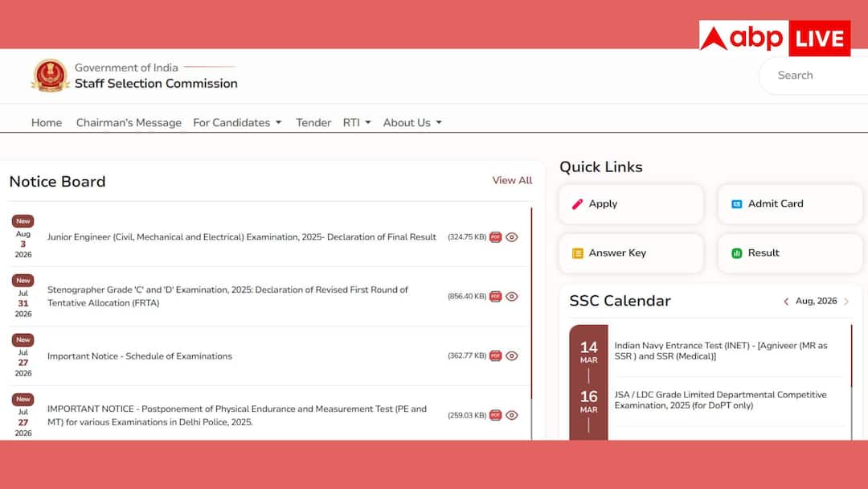Click the Government of India header text
This screenshot has width=868, height=489.
click(x=126, y=68)
